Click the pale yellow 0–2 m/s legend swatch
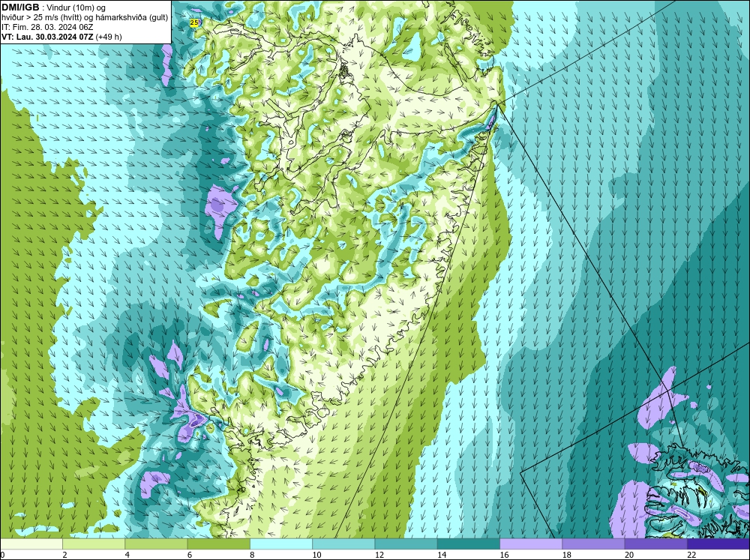This screenshot has height=560, width=750. pos(31,544)
